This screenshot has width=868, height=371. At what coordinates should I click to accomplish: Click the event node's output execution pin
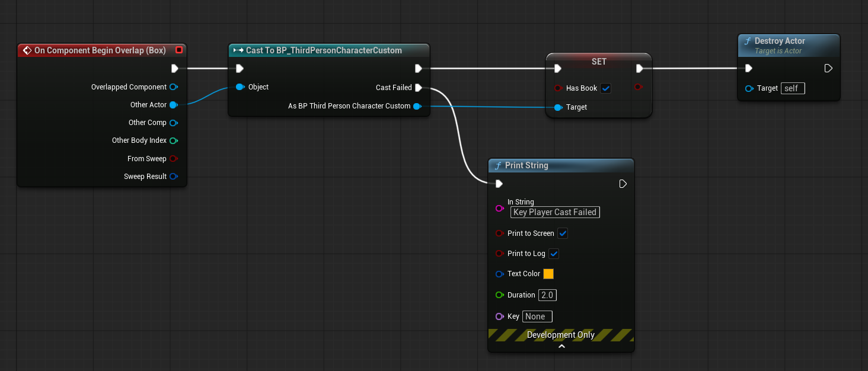pos(175,68)
